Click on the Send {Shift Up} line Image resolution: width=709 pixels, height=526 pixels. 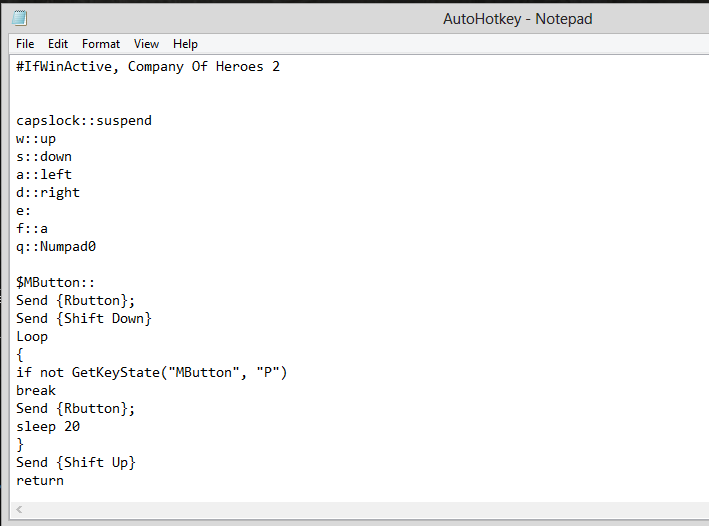76,463
